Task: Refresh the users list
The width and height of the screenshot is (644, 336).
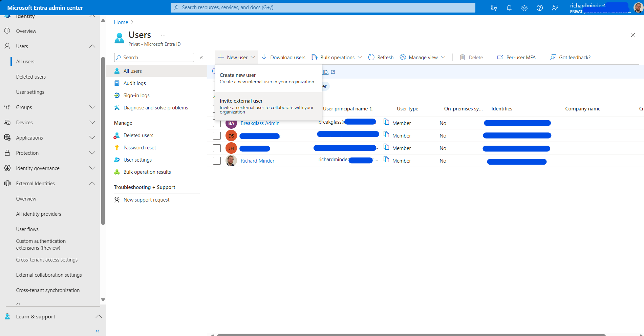Action: pyautogui.click(x=381, y=58)
